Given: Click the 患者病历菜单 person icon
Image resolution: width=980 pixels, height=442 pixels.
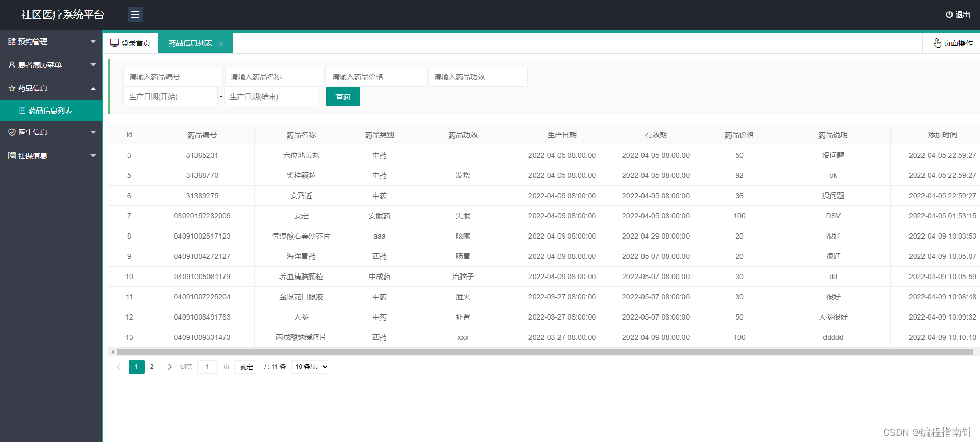Looking at the screenshot, I should 12,65.
